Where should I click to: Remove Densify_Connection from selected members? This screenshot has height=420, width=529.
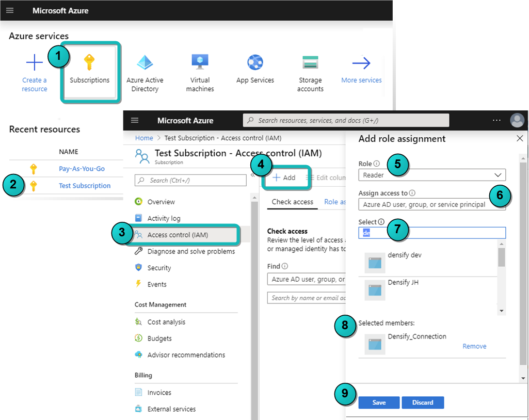474,346
